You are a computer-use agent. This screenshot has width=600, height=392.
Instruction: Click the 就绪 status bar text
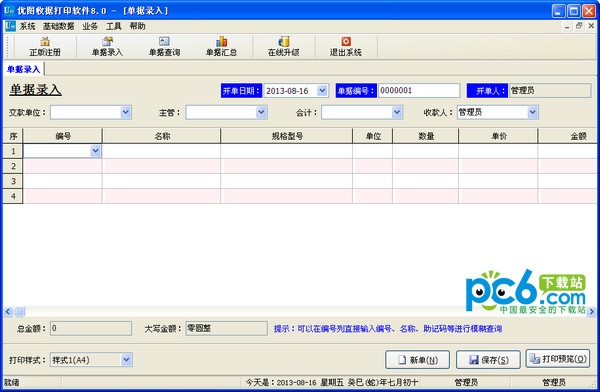click(x=11, y=382)
